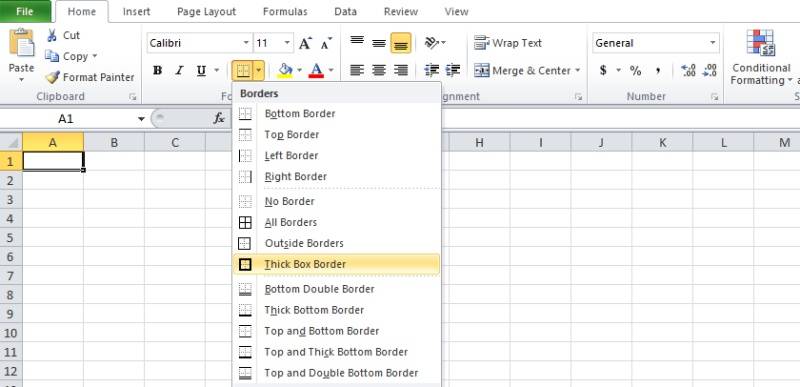Open the font size 11 dropdown

287,43
